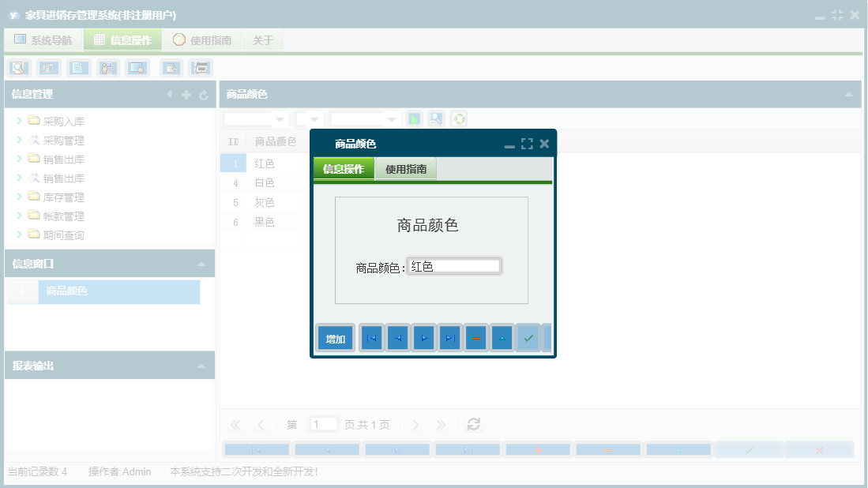Click the user management toolbar icon
Image resolution: width=868 pixels, height=488 pixels.
coord(107,68)
